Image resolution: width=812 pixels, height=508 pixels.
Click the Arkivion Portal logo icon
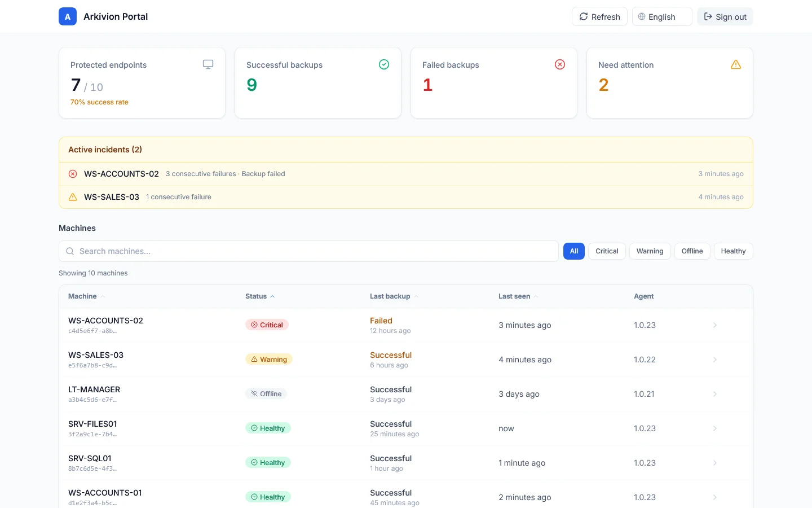coord(68,16)
